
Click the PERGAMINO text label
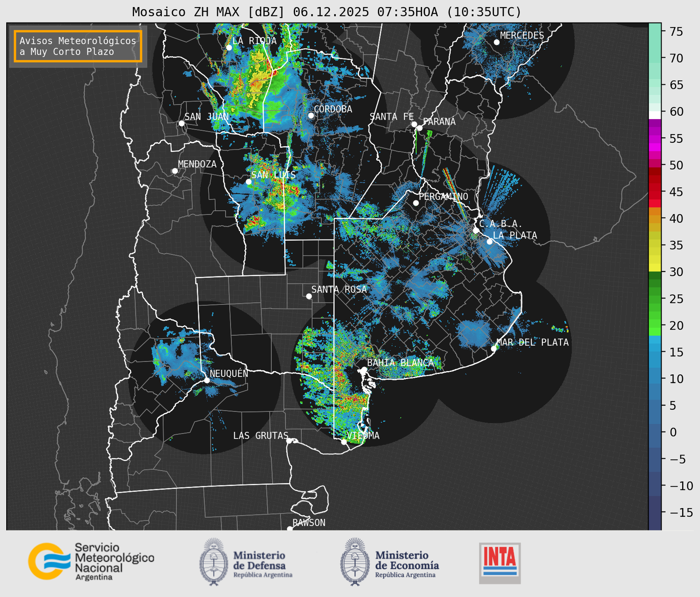click(x=443, y=196)
